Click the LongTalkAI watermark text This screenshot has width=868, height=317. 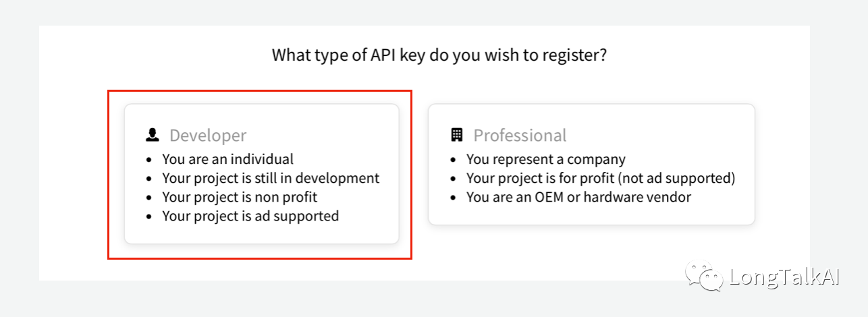pyautogui.click(x=784, y=278)
